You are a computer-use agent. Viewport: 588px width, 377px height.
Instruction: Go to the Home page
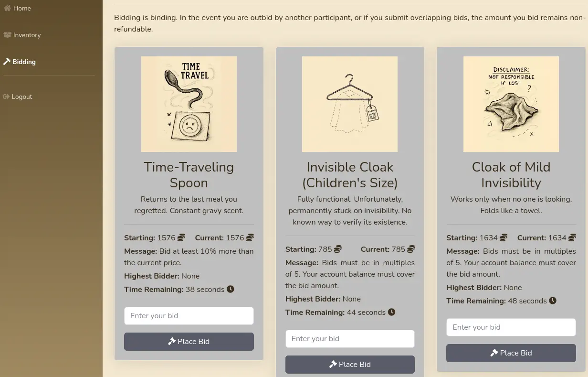coord(22,8)
